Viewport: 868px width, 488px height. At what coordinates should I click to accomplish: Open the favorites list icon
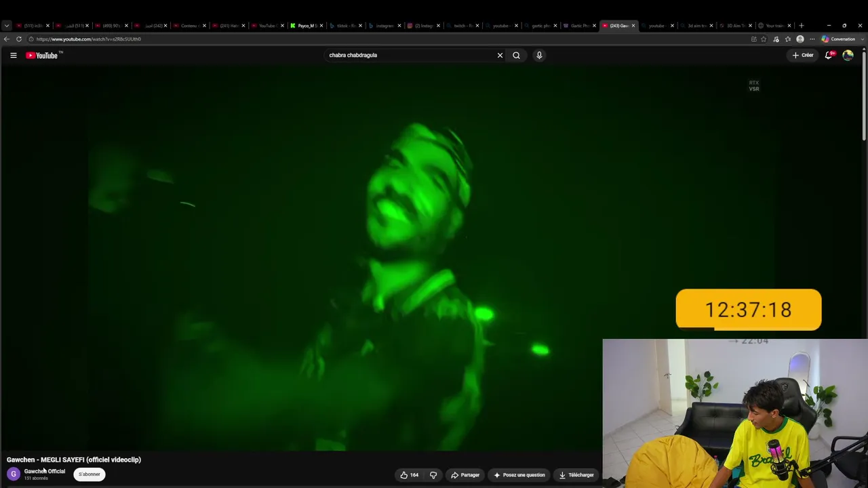click(788, 39)
